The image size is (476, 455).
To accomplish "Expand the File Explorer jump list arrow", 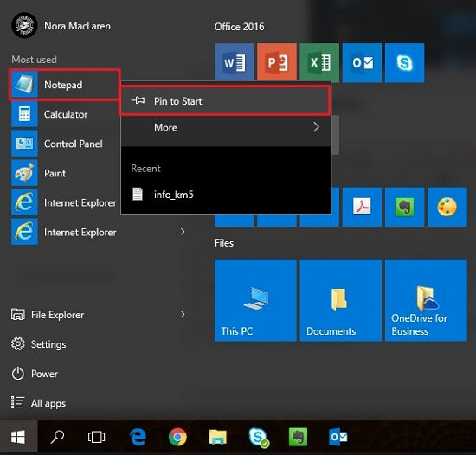I will point(183,315).
